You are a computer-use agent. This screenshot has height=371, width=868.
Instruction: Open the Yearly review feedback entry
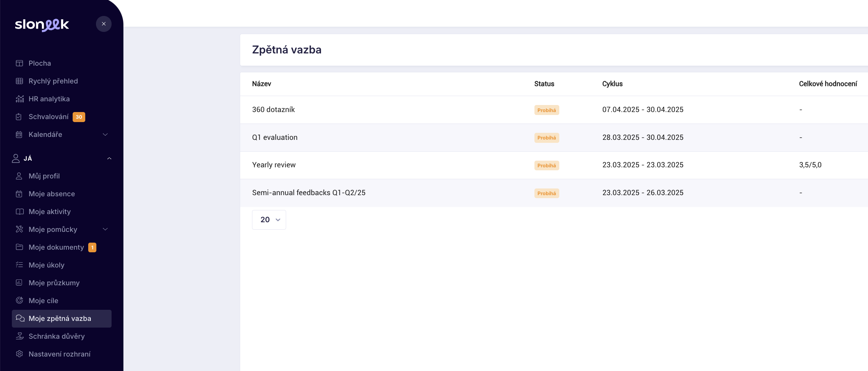[x=274, y=165]
